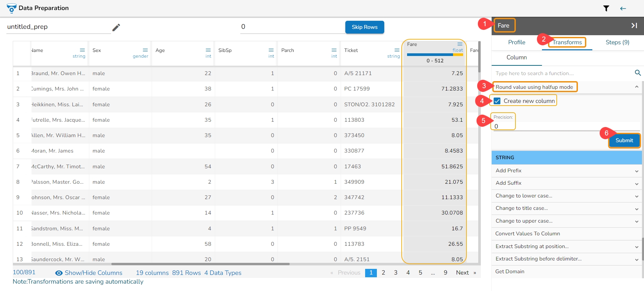Screen dimensions: 644x291
Task: Open the Age column menu icon
Action: pyautogui.click(x=208, y=50)
